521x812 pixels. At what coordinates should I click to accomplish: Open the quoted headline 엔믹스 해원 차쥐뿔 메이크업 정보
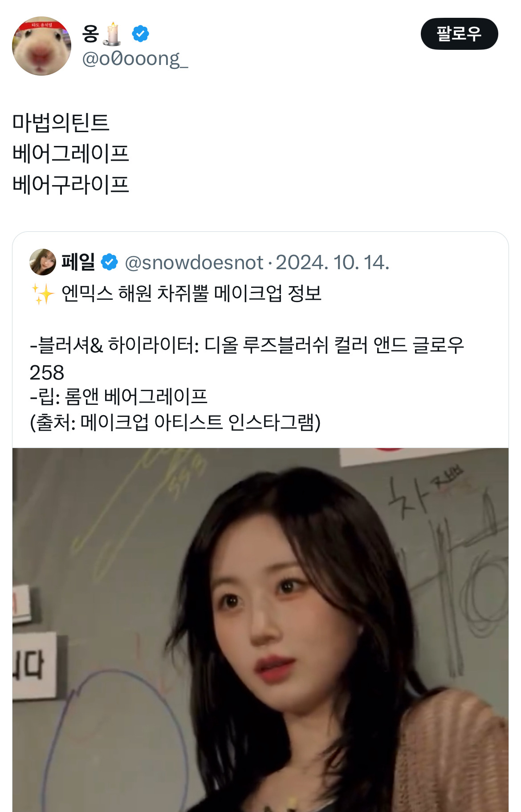191,294
